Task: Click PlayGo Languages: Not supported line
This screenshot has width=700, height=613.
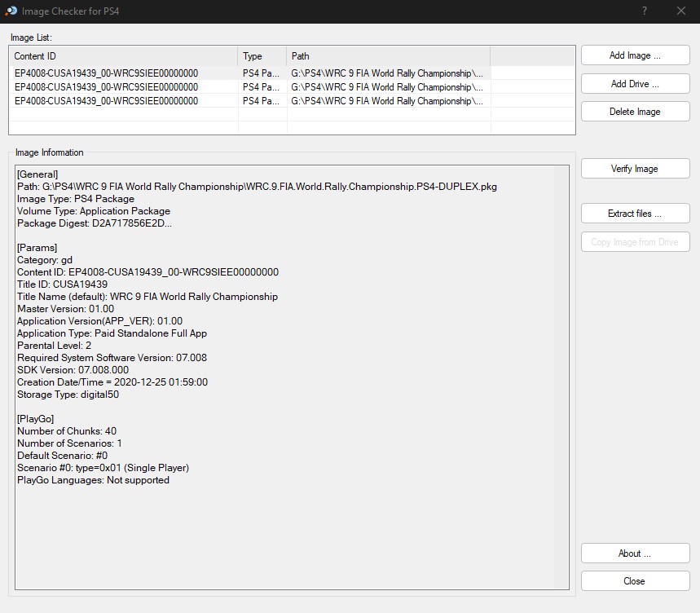Action: (93, 480)
